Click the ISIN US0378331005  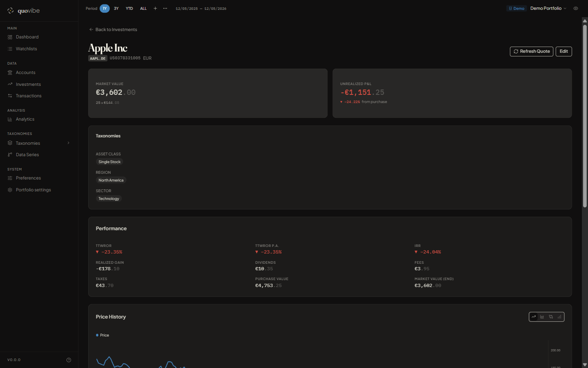point(125,58)
